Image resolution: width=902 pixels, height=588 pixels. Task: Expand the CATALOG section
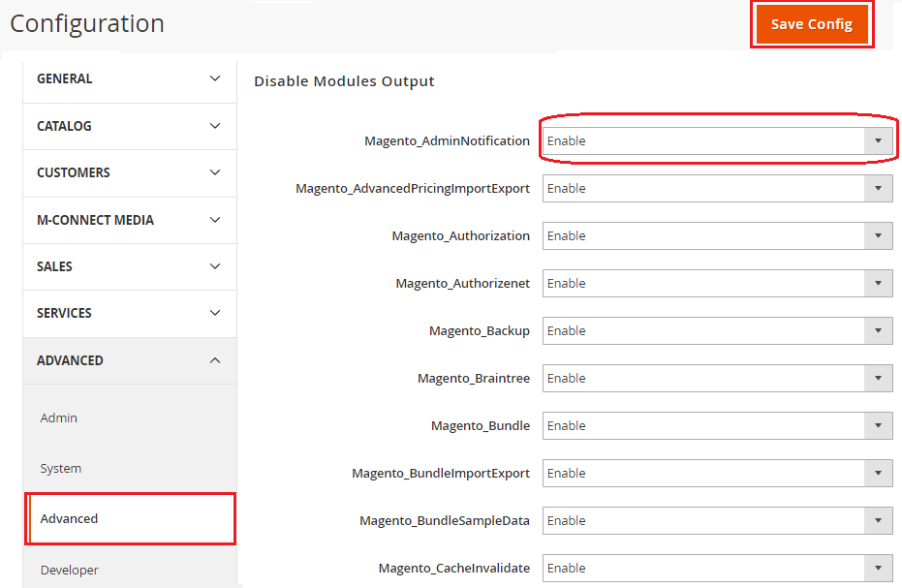(x=129, y=126)
